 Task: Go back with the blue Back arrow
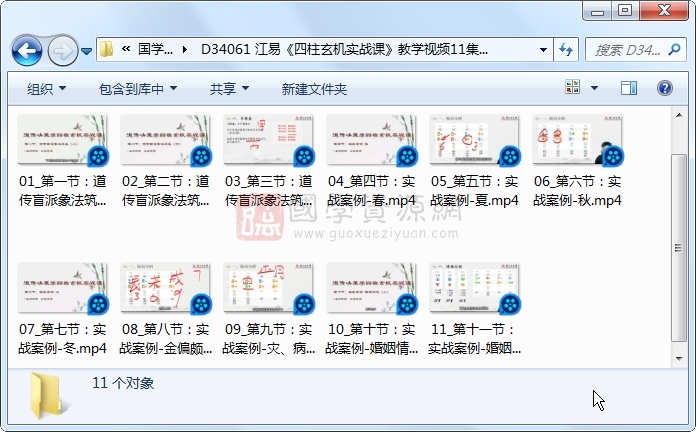pyautogui.click(x=27, y=51)
